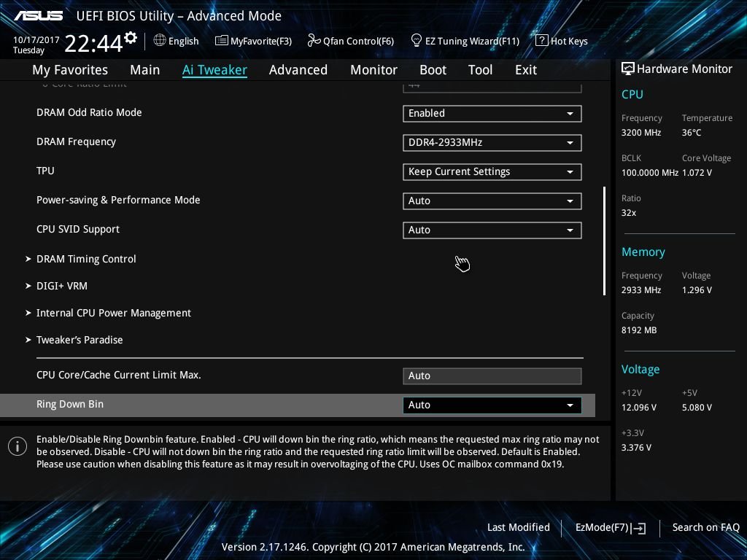The width and height of the screenshot is (747, 560).
Task: Select the Ai Tweaker tab
Action: pyautogui.click(x=214, y=70)
